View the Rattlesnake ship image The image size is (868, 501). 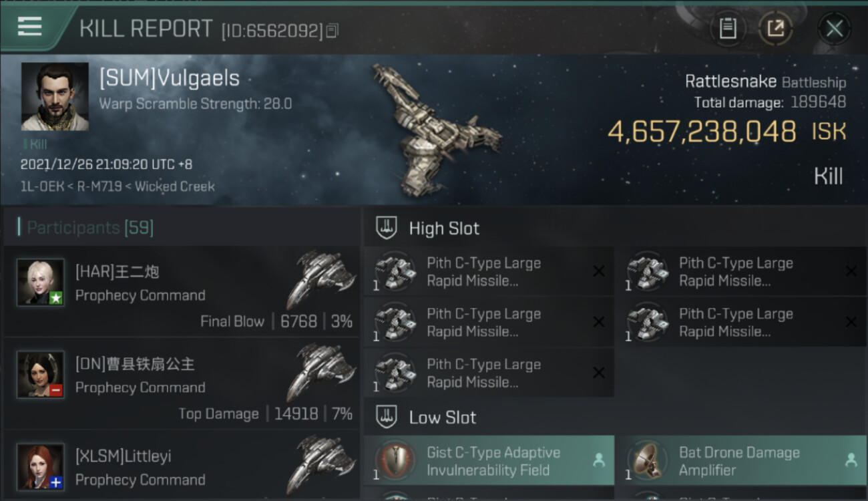pos(434,127)
